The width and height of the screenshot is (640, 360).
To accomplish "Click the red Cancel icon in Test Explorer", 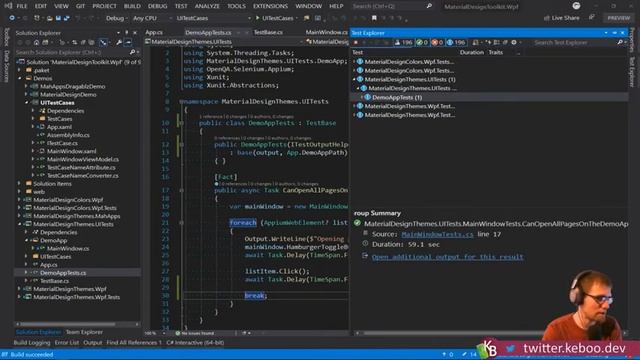I will pyautogui.click(x=356, y=42).
